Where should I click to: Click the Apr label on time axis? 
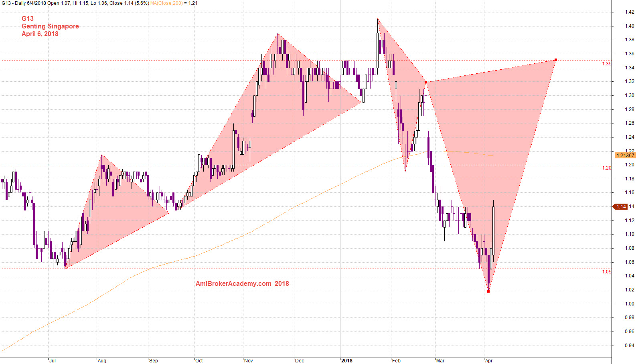point(489,361)
